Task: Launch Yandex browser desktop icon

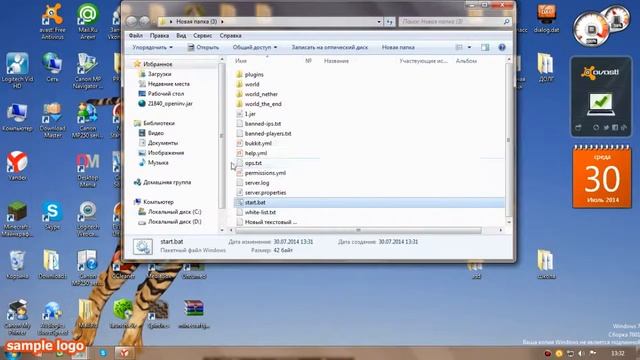Action: coord(17,166)
